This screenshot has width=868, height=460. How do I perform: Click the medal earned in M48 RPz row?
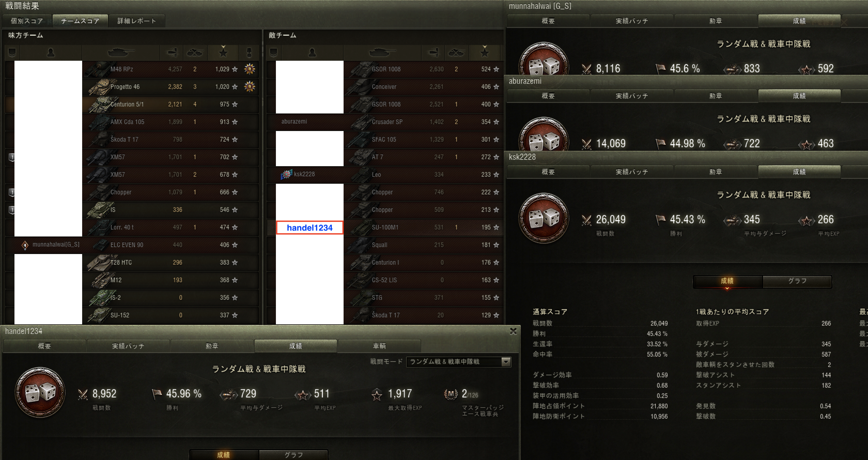249,69
